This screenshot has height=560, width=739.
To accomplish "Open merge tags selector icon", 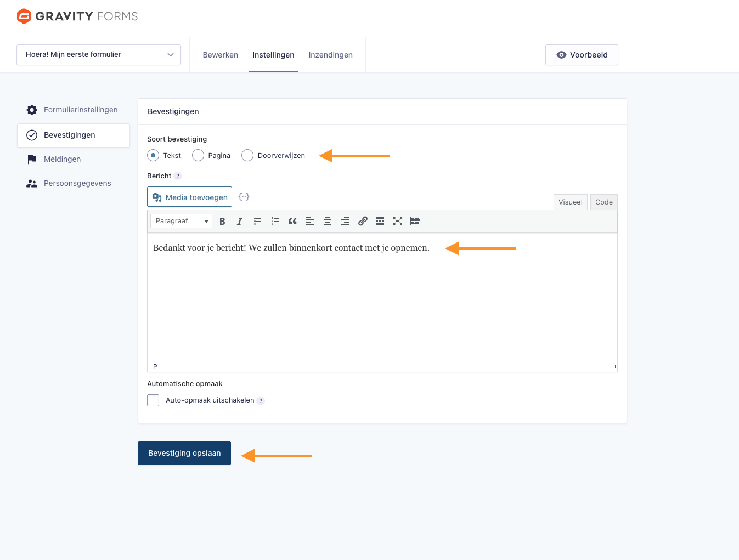I will click(x=244, y=197).
